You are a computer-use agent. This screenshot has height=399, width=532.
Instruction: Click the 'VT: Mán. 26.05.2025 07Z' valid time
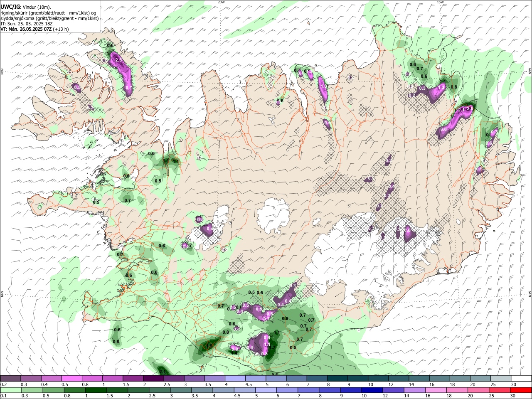click(x=26, y=29)
